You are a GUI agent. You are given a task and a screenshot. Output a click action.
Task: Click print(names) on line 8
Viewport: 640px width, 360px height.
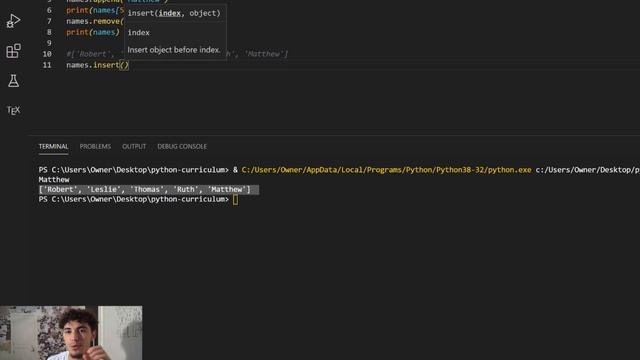pyautogui.click(x=93, y=32)
